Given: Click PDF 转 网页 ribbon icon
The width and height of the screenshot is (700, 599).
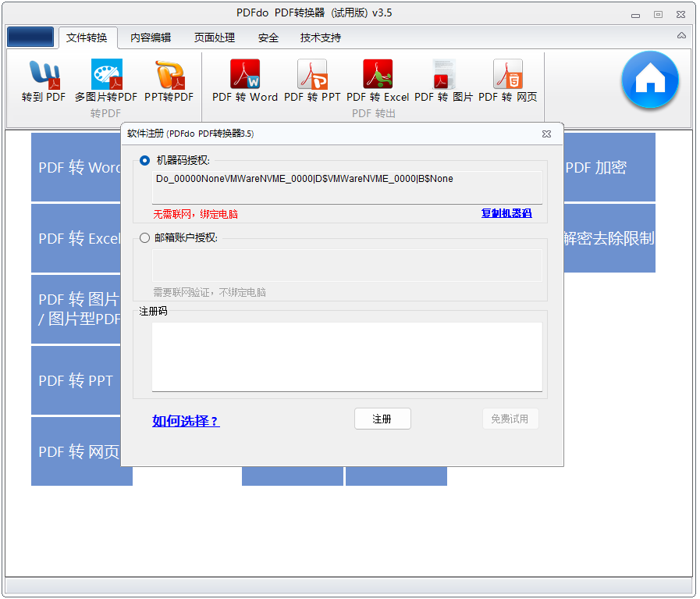Looking at the screenshot, I should pyautogui.click(x=507, y=81).
